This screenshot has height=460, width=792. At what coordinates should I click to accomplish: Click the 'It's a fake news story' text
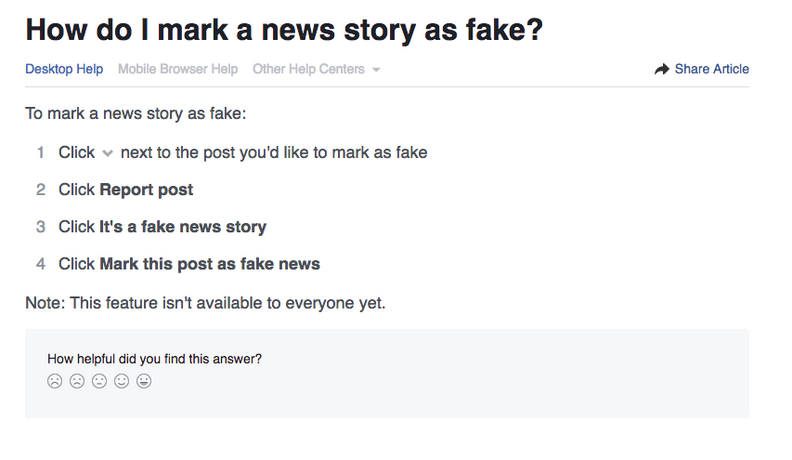point(183,227)
